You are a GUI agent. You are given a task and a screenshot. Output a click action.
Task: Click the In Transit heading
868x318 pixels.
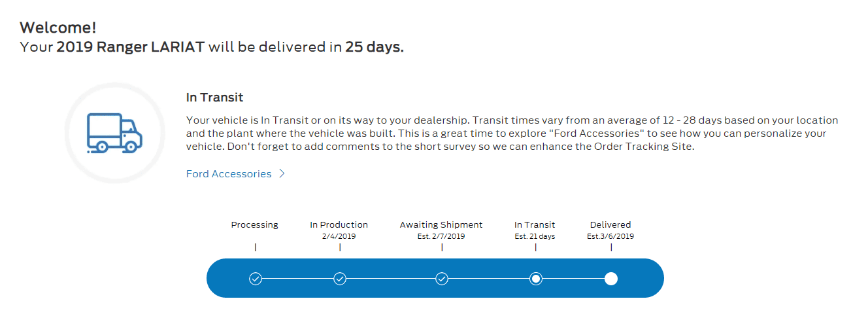(214, 97)
